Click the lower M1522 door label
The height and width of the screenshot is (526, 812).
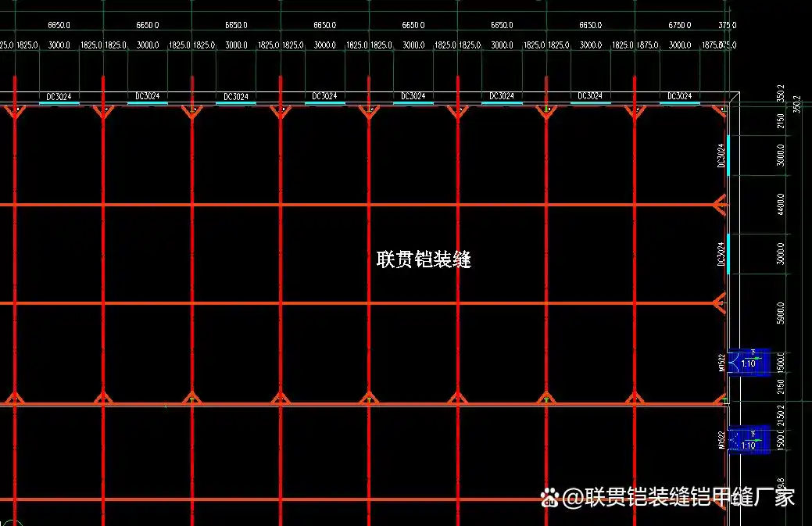722,440
